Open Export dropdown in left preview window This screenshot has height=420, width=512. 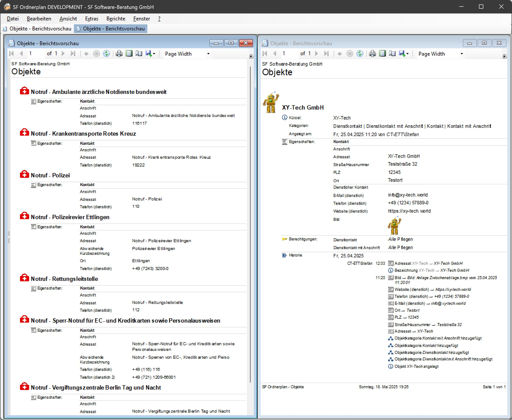[x=150, y=53]
